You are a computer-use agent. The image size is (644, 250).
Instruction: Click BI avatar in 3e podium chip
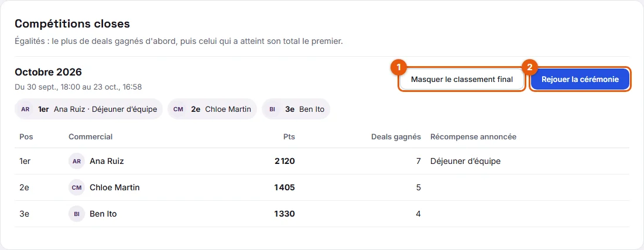point(272,109)
